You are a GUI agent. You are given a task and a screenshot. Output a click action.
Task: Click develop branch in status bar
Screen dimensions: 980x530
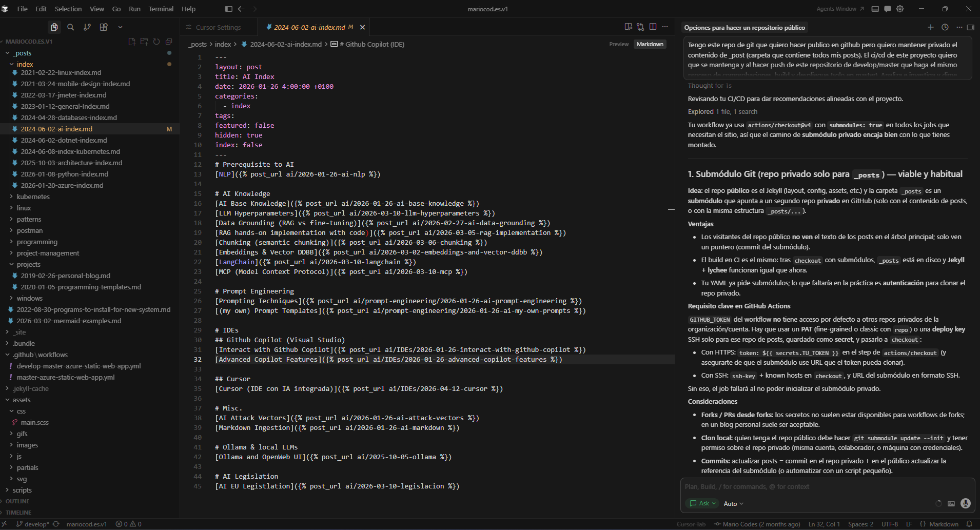coord(34,524)
